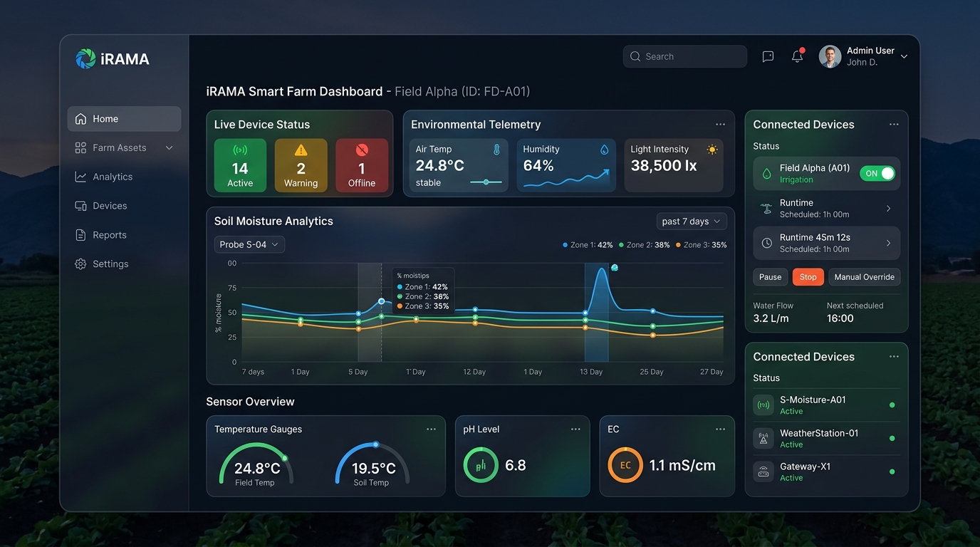Open the 14 Active devices card
The width and height of the screenshot is (980, 547).
click(x=240, y=165)
